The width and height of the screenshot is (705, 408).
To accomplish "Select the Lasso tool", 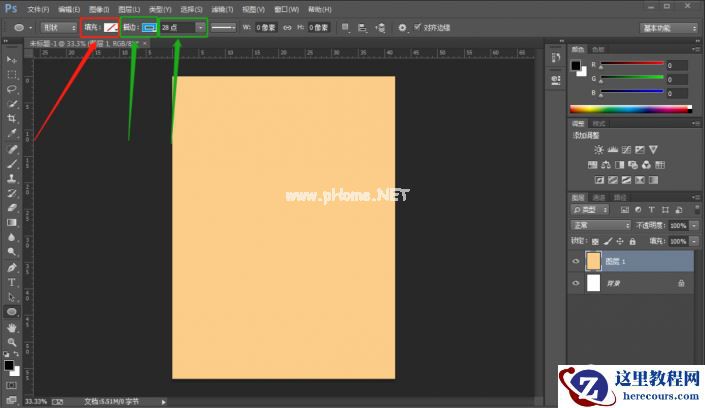I will [x=12, y=89].
